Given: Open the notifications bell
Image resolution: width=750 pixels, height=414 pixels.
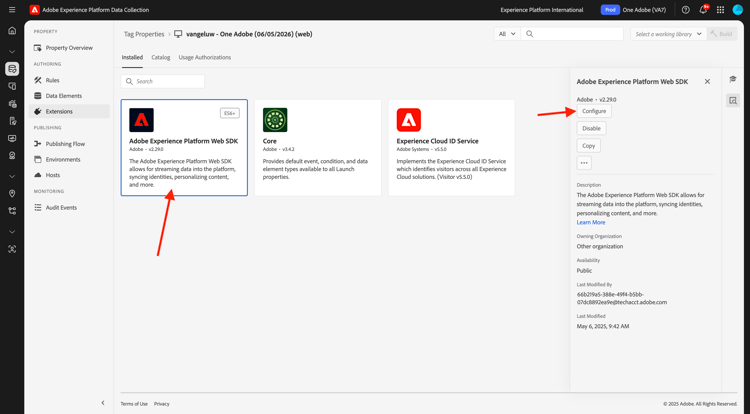Looking at the screenshot, I should (x=703, y=10).
